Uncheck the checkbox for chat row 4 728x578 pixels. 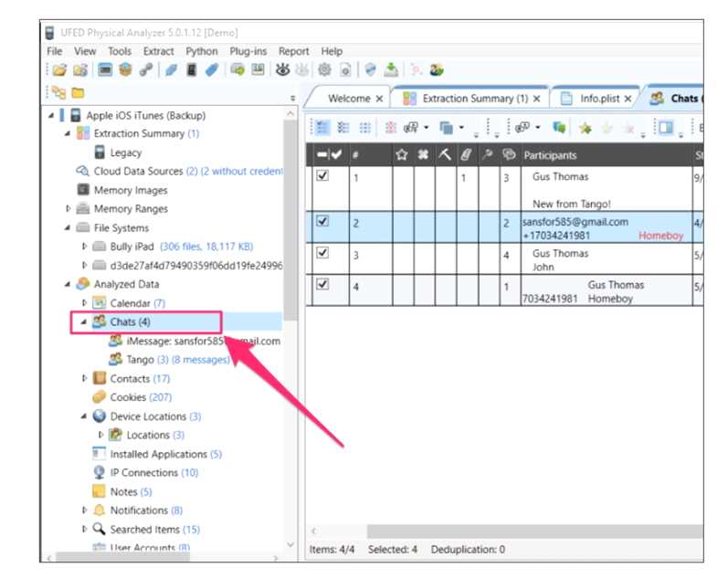(322, 284)
